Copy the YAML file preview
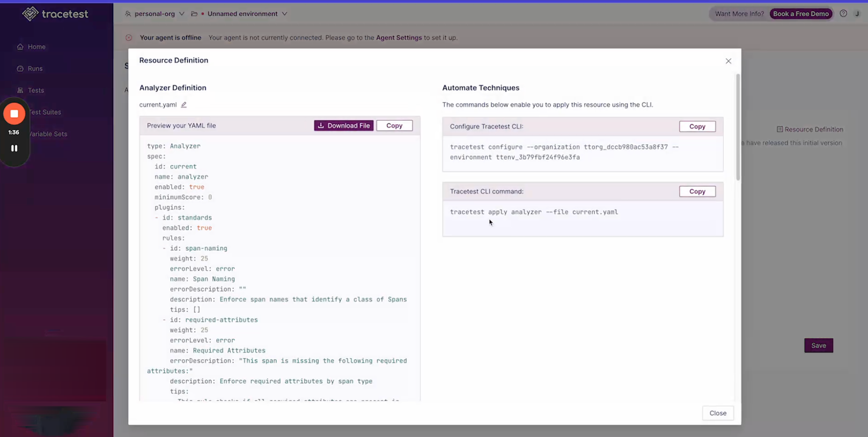This screenshot has width=868, height=437. coord(394,126)
